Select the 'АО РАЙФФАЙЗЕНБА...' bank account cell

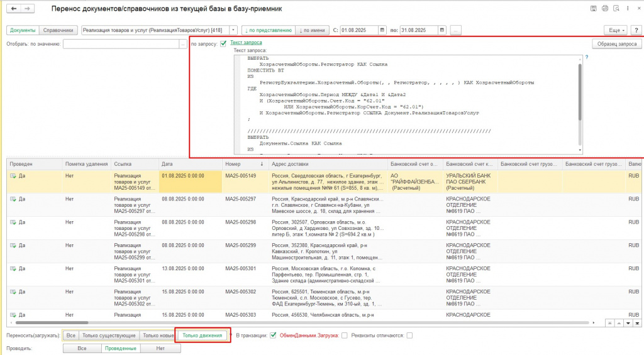click(x=415, y=182)
